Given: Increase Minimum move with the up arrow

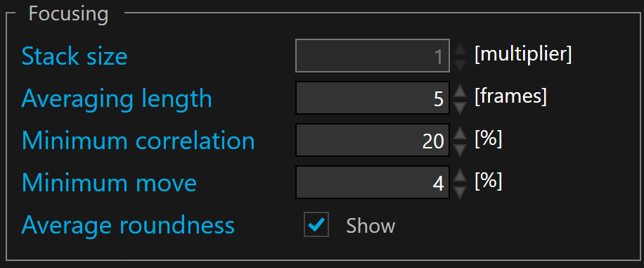Looking at the screenshot, I should pos(460,176).
